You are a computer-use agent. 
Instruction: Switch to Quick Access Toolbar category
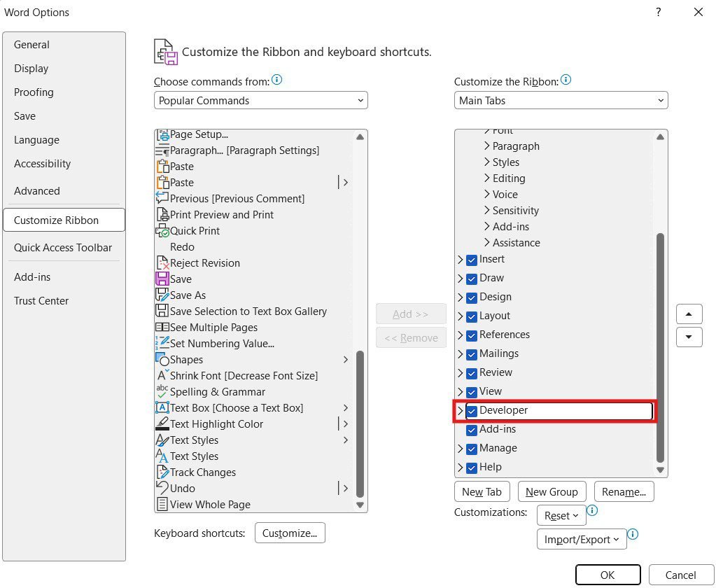(x=63, y=247)
